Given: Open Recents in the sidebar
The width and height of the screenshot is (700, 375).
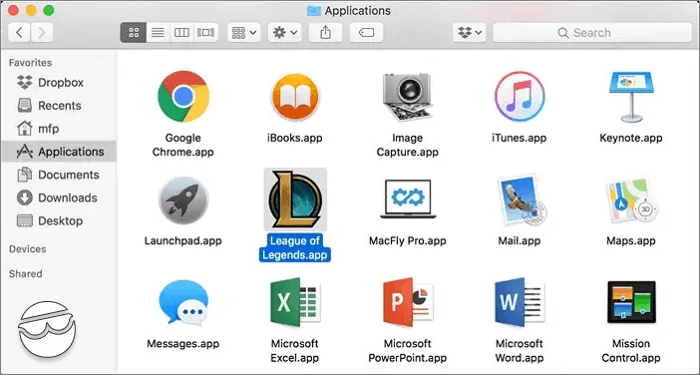Looking at the screenshot, I should pyautogui.click(x=58, y=106).
